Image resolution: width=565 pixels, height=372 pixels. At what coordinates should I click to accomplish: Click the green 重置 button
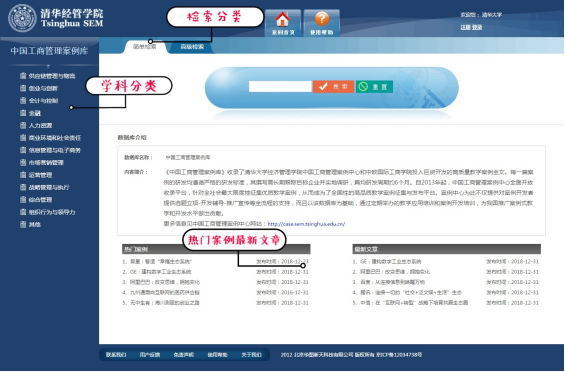(x=374, y=87)
